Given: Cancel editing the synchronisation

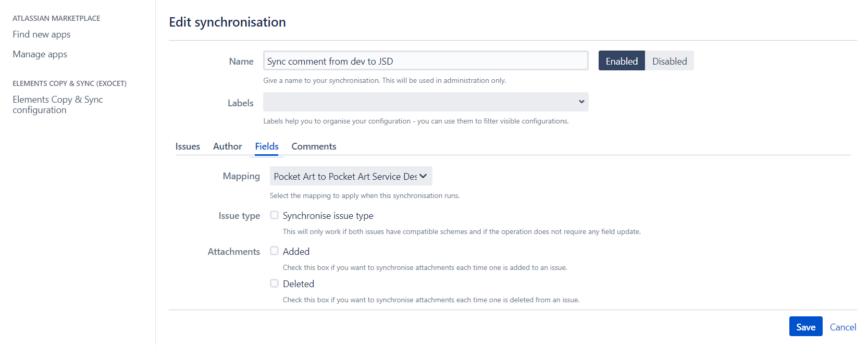Looking at the screenshot, I should (x=842, y=327).
